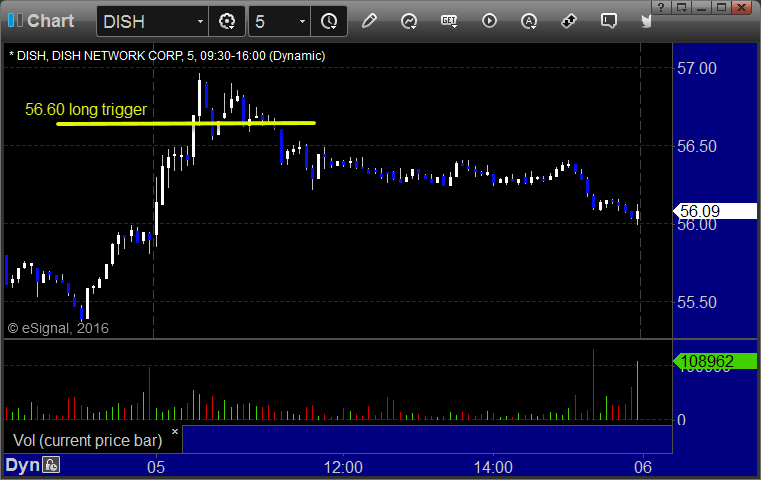Open the time template clock icon
761x480 pixels.
(x=329, y=21)
